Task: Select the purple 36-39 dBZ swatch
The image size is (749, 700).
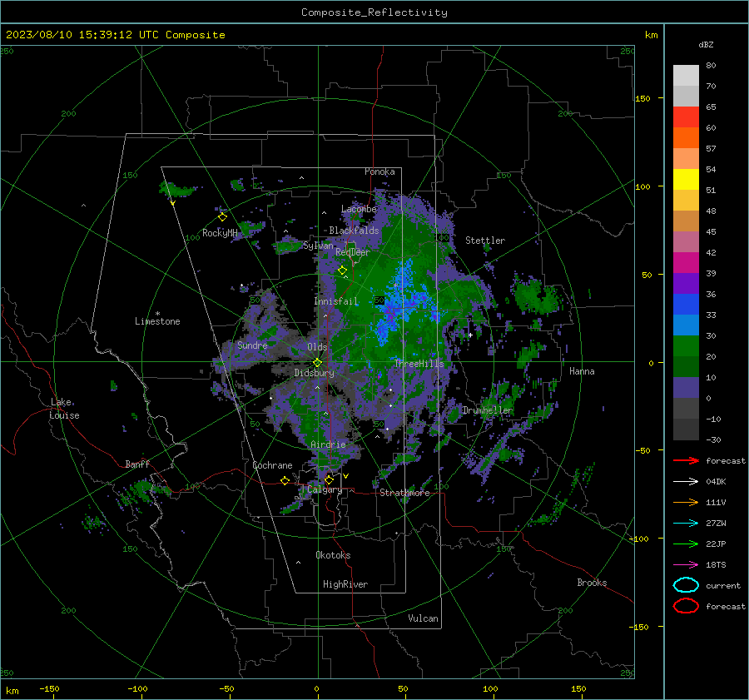Action: tap(686, 283)
